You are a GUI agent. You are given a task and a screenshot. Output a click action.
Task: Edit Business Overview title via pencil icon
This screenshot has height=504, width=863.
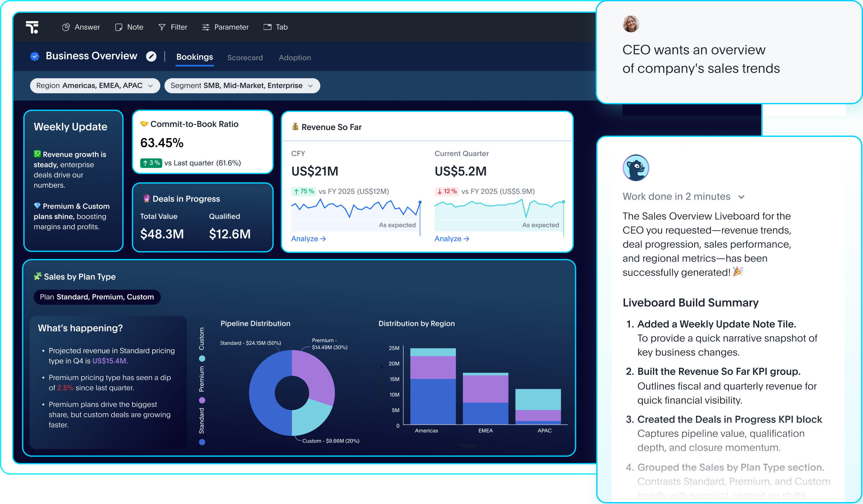click(151, 56)
